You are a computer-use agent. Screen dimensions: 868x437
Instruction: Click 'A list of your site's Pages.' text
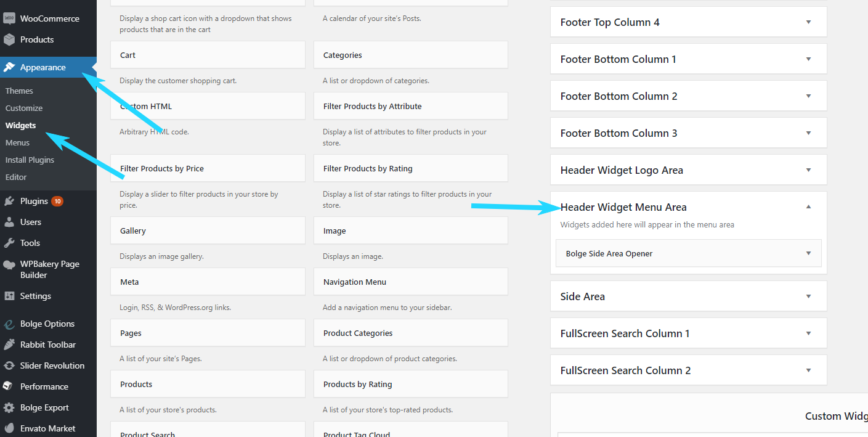161,358
